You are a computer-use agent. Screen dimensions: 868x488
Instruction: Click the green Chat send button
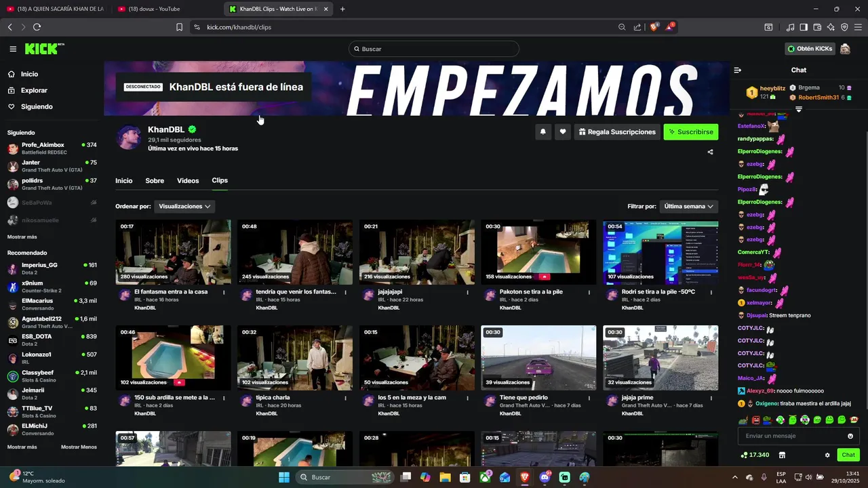coord(848,455)
